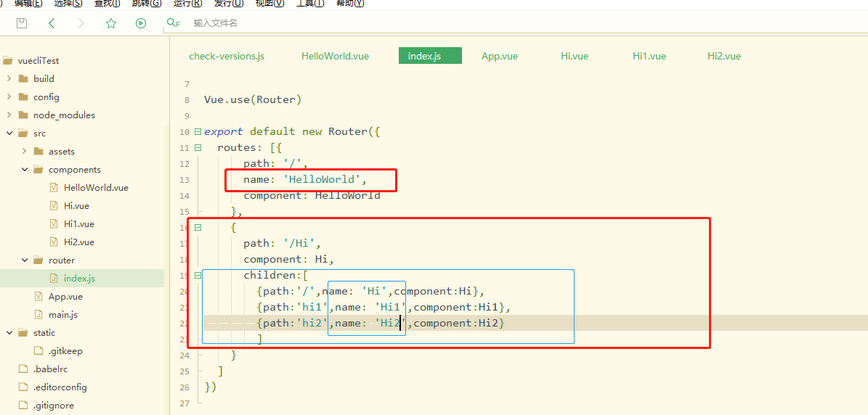Click the components open-folder icon
The width and height of the screenshot is (868, 415).
[38, 169]
